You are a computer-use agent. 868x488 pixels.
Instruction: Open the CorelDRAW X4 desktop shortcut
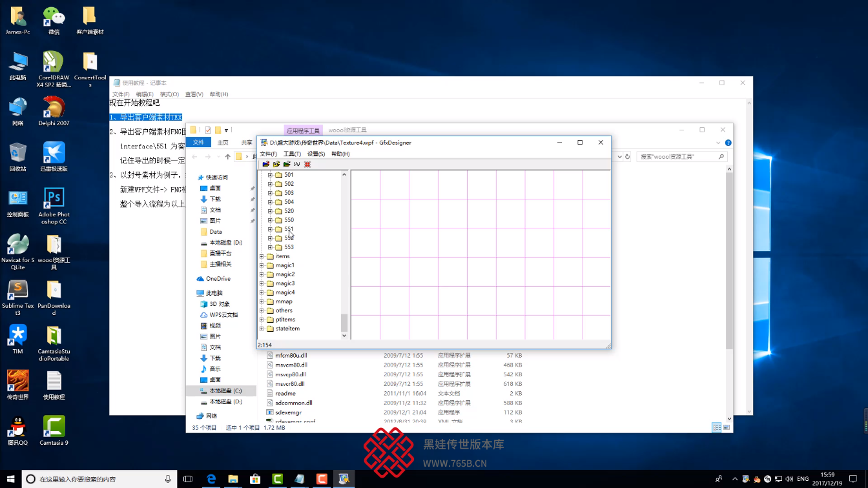54,69
